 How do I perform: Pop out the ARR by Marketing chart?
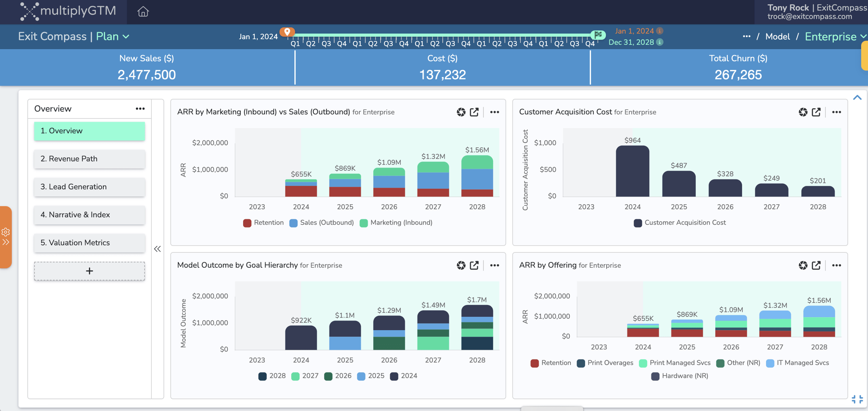tap(474, 112)
